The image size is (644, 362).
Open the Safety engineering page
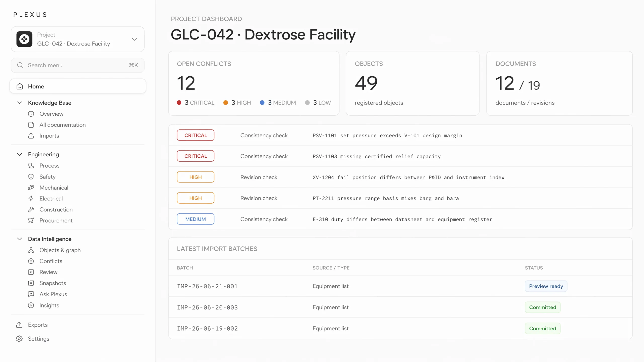coord(47,177)
